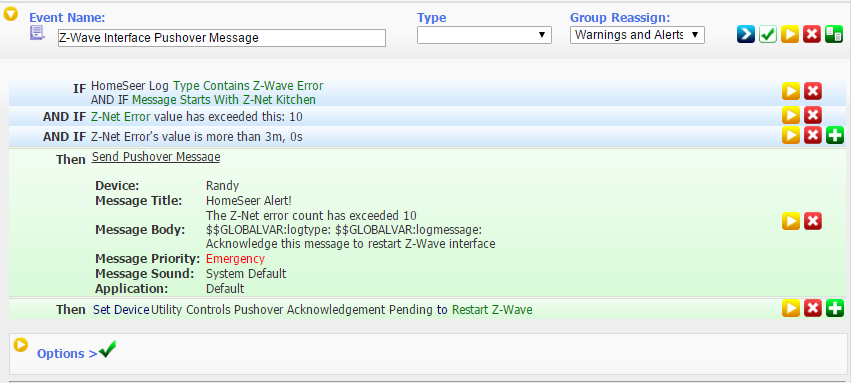Image resolution: width=851 pixels, height=383 pixels.
Task: Add a new condition with the green plus
Action: pos(835,136)
